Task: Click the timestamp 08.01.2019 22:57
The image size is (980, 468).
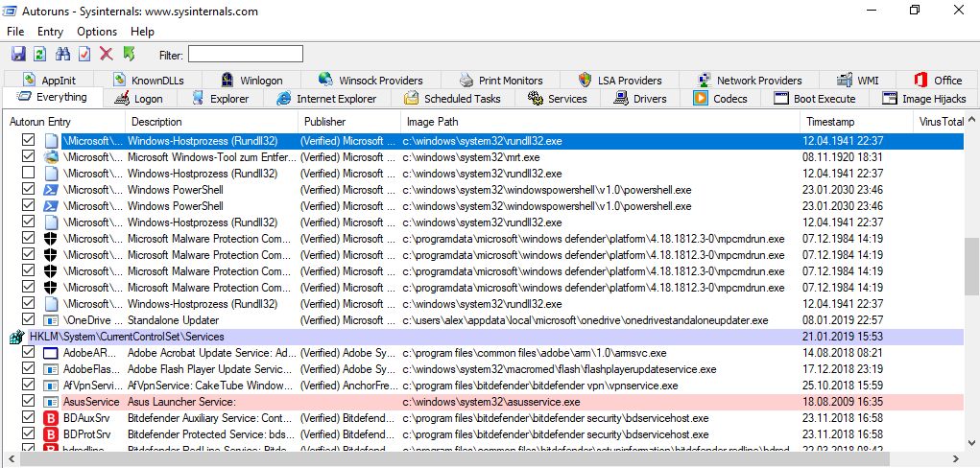Action: tap(843, 320)
